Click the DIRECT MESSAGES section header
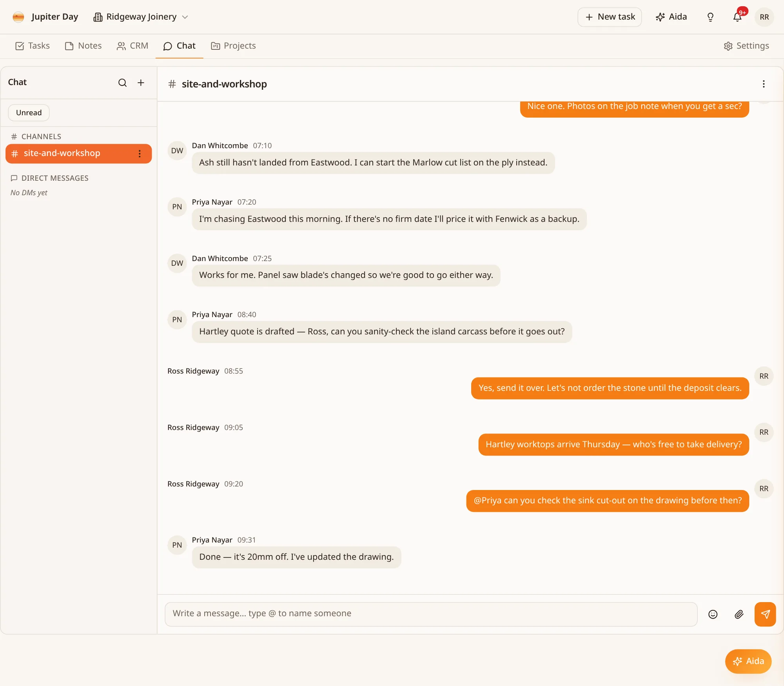784x686 pixels. [x=50, y=178]
